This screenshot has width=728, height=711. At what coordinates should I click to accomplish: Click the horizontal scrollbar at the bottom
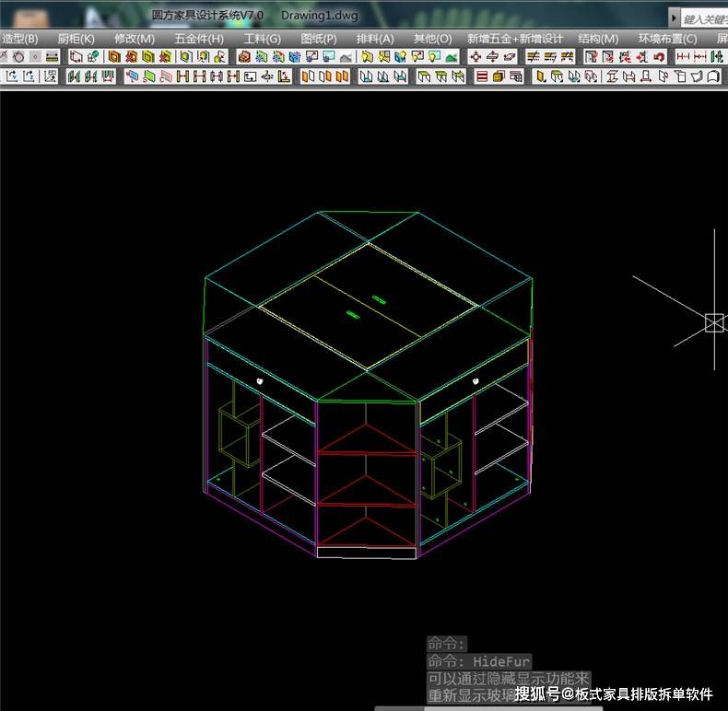tap(487, 708)
